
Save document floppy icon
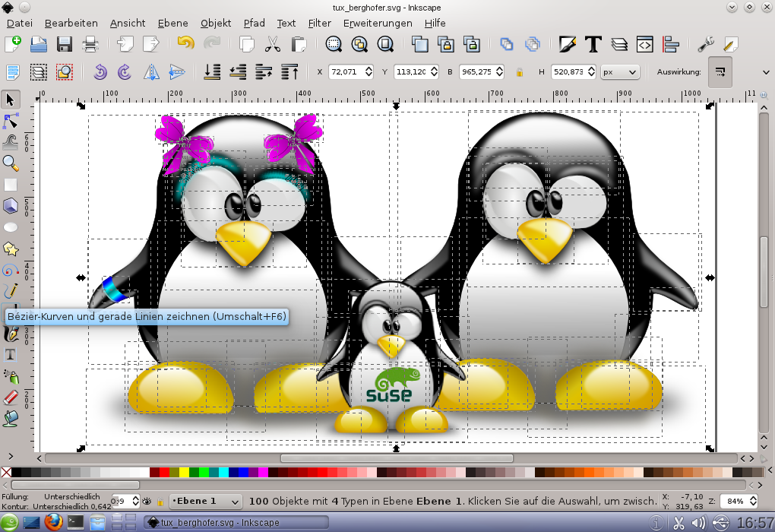[x=65, y=44]
